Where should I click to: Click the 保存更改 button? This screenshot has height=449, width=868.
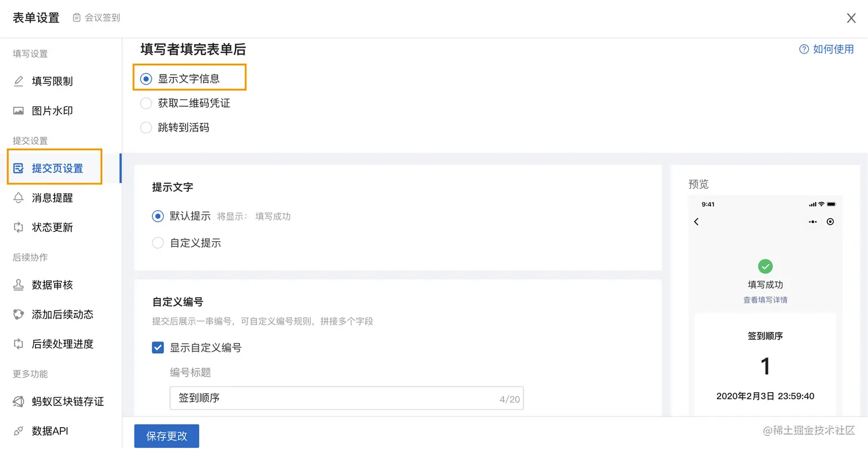(166, 436)
